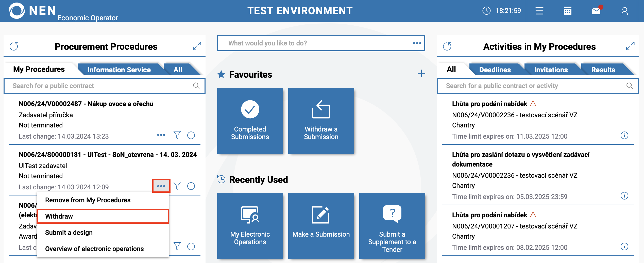Viewport: 644px width, 263px height.
Task: Switch to the Deadlines tab
Action: click(x=495, y=70)
